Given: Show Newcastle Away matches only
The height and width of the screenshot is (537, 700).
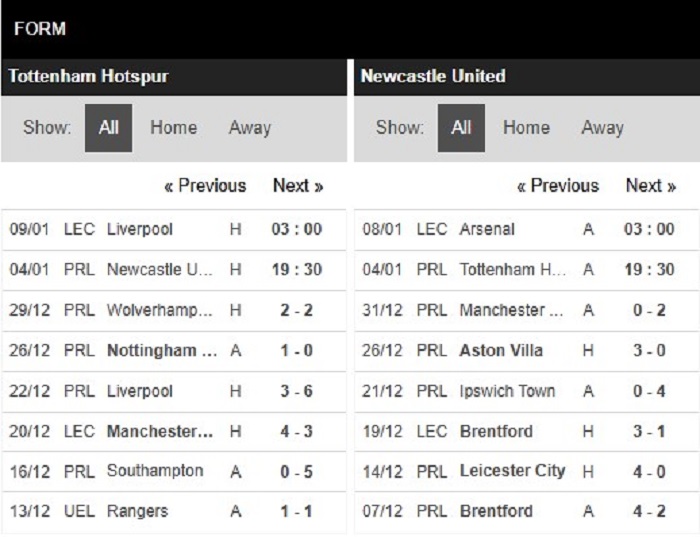Looking at the screenshot, I should click(x=602, y=128).
